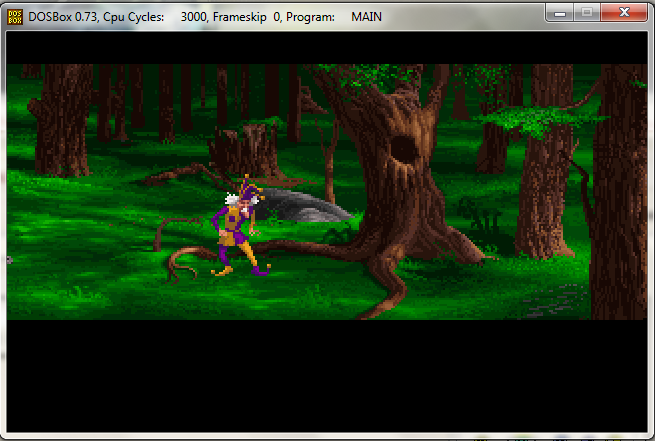
Task: Click the gray rock behind the jester
Action: 302,205
